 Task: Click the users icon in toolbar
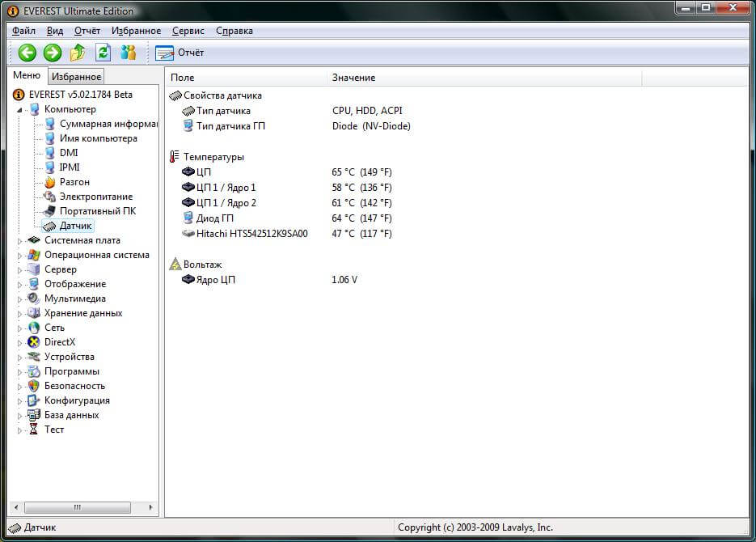click(x=128, y=53)
